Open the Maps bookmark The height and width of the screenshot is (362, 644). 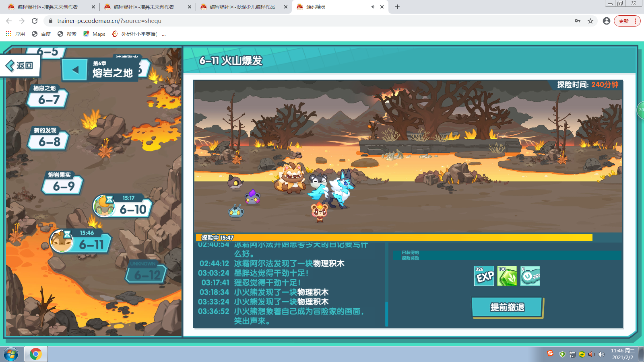[x=95, y=34]
